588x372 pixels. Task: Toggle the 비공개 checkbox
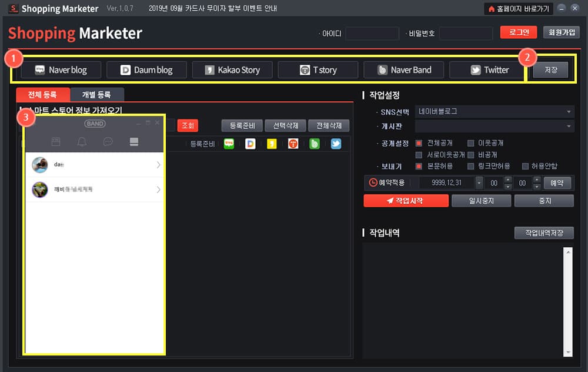coord(470,155)
